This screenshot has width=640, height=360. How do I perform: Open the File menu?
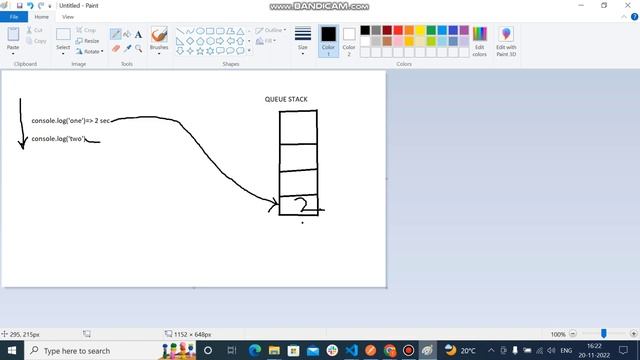point(14,17)
